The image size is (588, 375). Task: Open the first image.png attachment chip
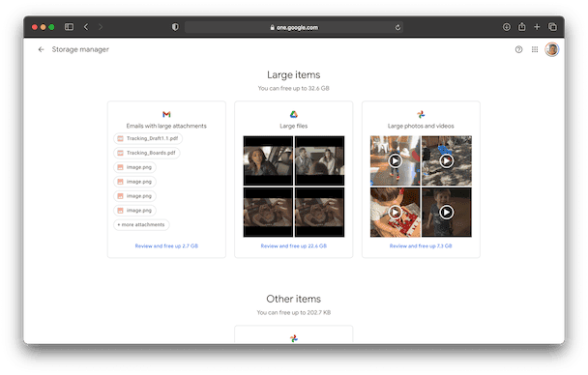coord(134,167)
